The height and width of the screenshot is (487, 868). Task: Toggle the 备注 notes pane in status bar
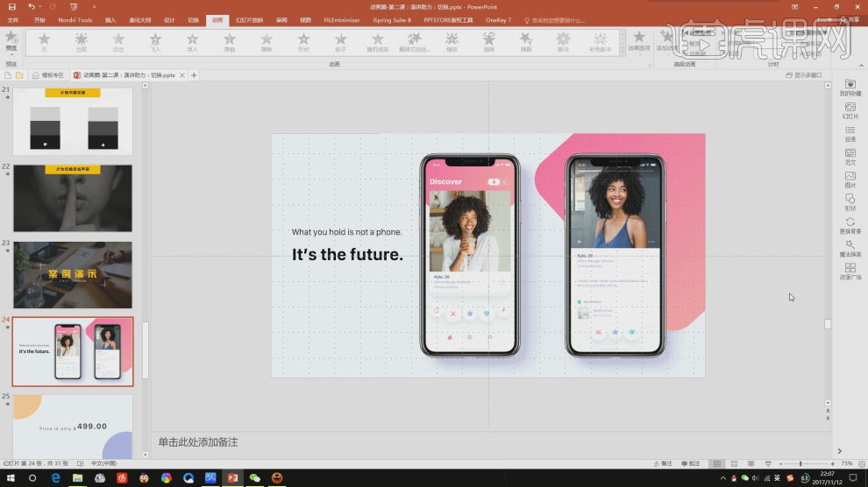click(x=663, y=463)
